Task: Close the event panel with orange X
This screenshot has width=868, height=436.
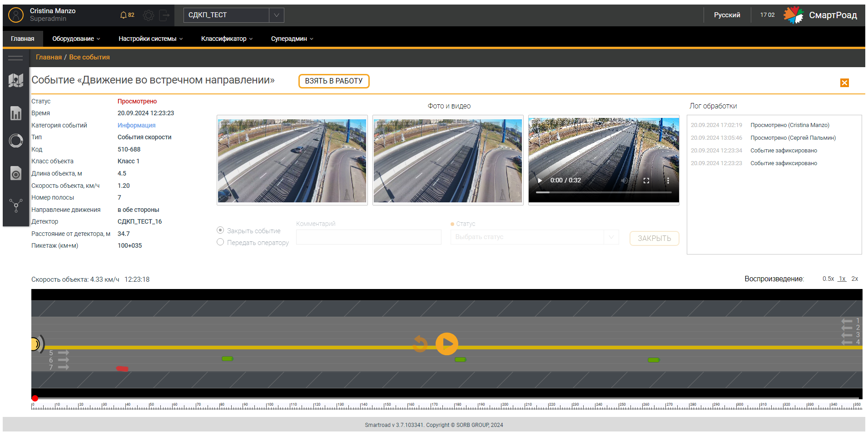Action: click(x=844, y=83)
